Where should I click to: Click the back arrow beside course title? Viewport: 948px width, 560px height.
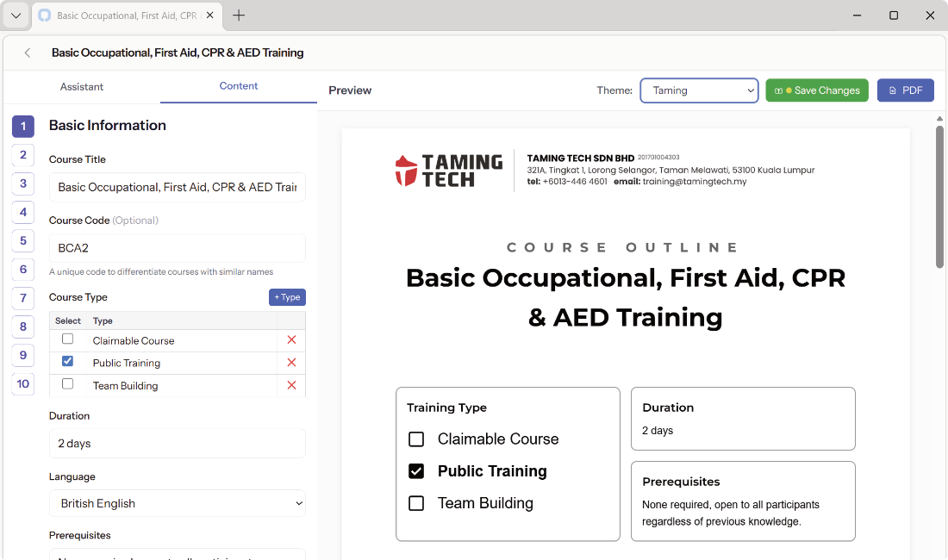(28, 53)
